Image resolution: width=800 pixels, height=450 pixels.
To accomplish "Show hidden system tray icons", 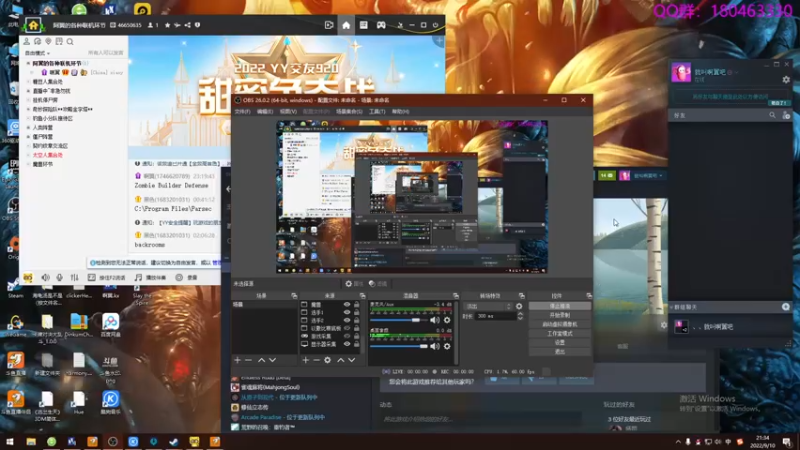I will (x=678, y=442).
